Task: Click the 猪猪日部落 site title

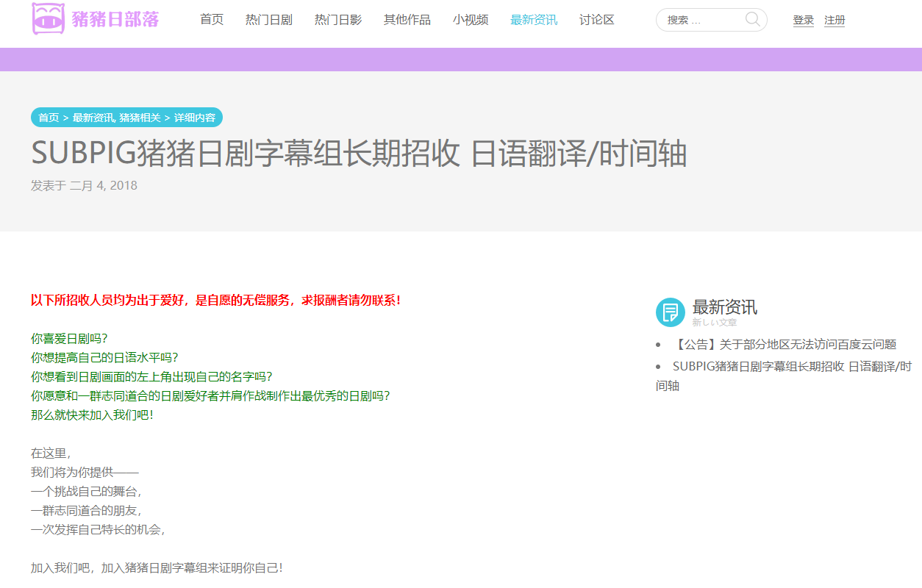Action: pyautogui.click(x=115, y=20)
